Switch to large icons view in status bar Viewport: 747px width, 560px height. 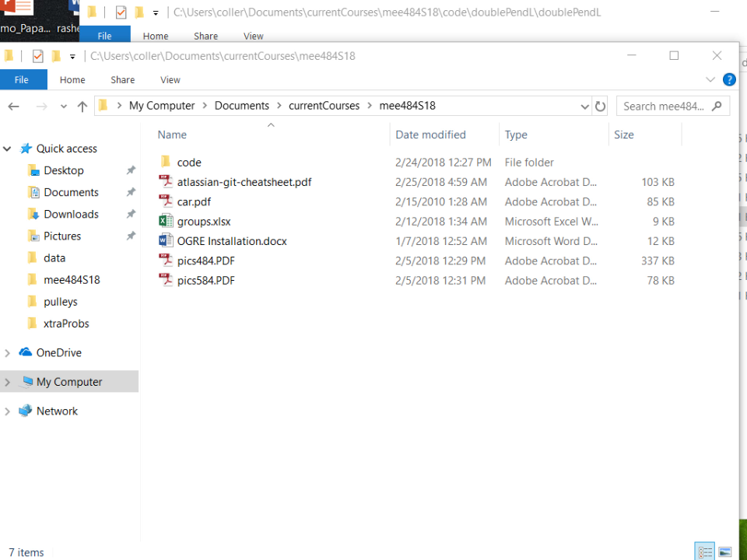click(x=724, y=552)
